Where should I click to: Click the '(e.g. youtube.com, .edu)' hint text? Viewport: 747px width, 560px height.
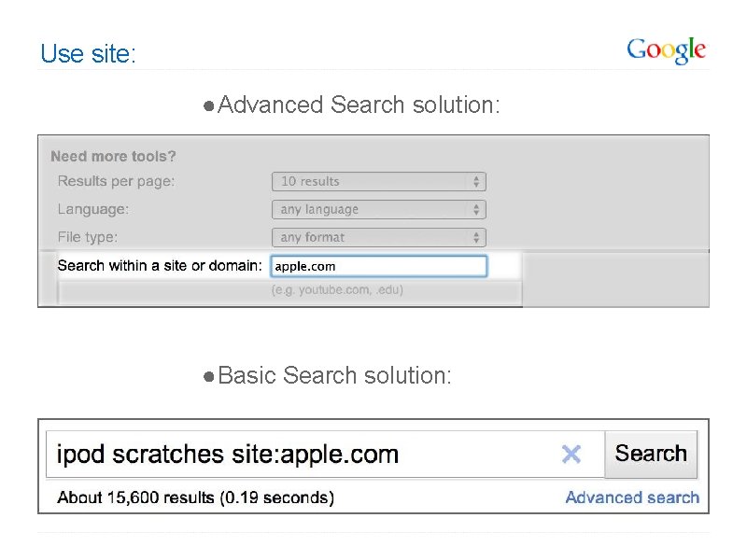337,290
